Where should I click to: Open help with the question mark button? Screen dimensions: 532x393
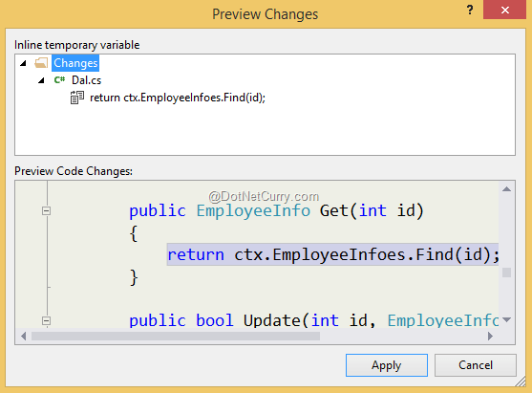470,10
